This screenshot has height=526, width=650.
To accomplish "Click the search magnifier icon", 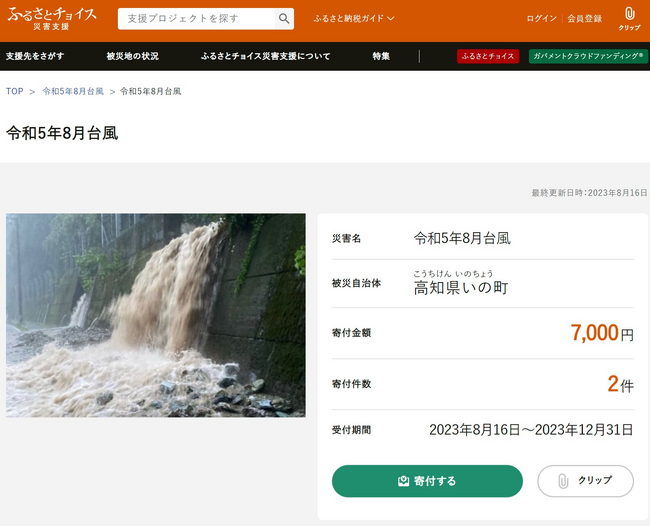I will 285,19.
